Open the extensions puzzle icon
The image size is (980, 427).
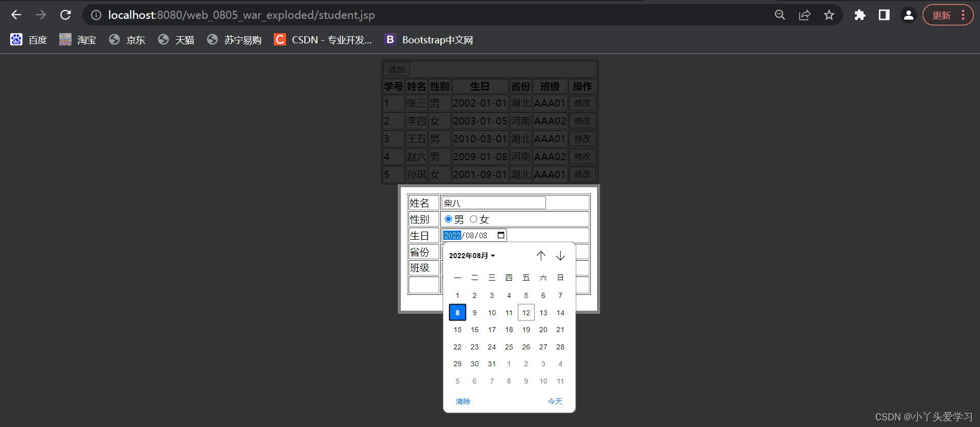click(860, 15)
